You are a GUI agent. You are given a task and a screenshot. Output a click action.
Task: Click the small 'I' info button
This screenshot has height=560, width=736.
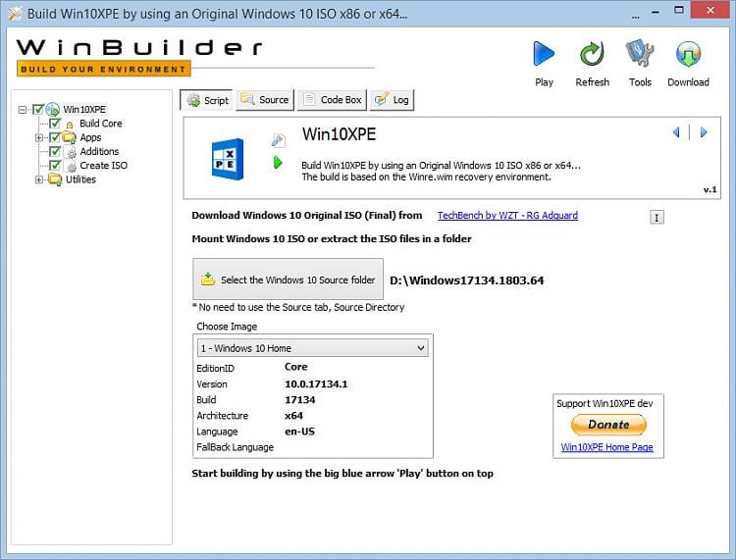coord(657,217)
